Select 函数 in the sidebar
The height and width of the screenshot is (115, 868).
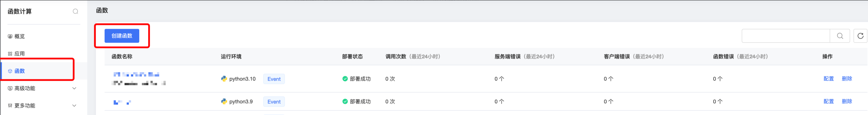point(19,71)
